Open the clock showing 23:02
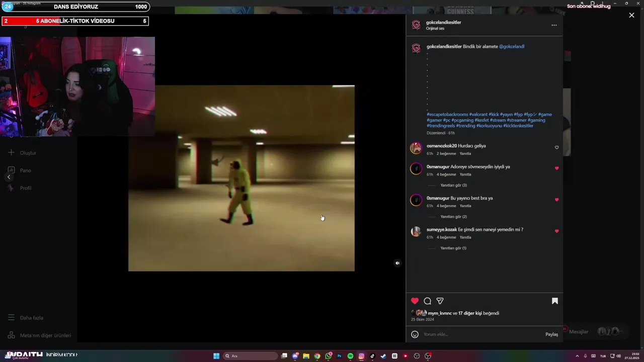The height and width of the screenshot is (362, 644). 632,356
